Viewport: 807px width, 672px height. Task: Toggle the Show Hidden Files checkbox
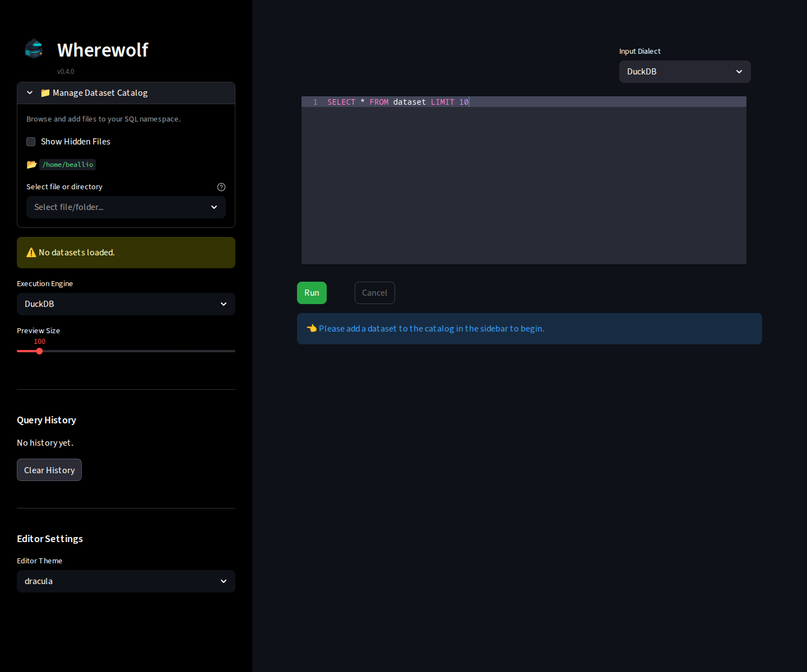click(x=31, y=142)
